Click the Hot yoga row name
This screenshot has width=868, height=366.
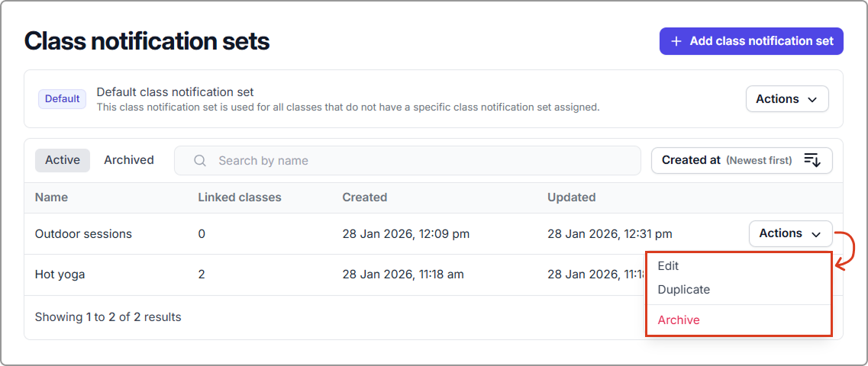(60, 274)
